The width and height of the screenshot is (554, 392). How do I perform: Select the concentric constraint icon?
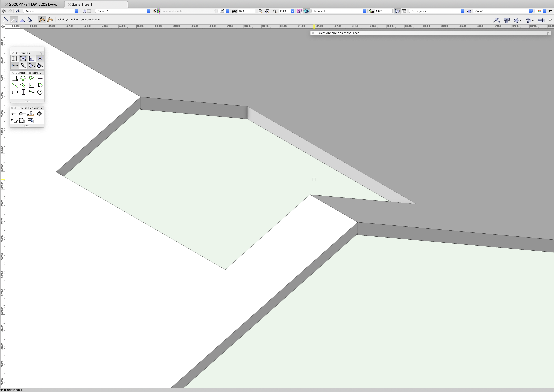(23, 78)
